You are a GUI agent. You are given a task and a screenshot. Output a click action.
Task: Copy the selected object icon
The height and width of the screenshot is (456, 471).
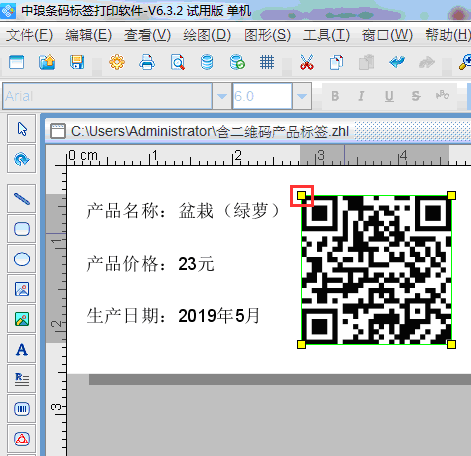tap(336, 62)
